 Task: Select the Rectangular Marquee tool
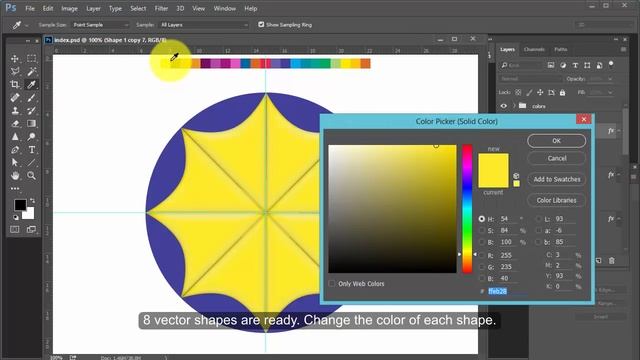(x=31, y=59)
